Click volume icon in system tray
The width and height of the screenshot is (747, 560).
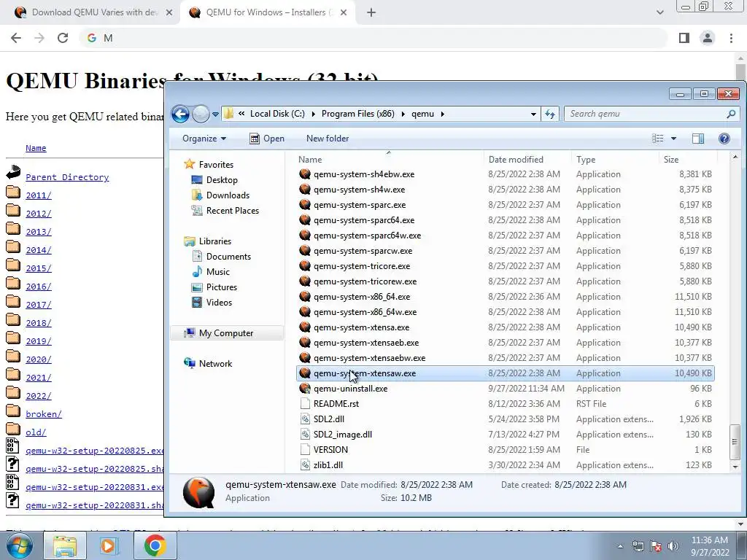673,546
